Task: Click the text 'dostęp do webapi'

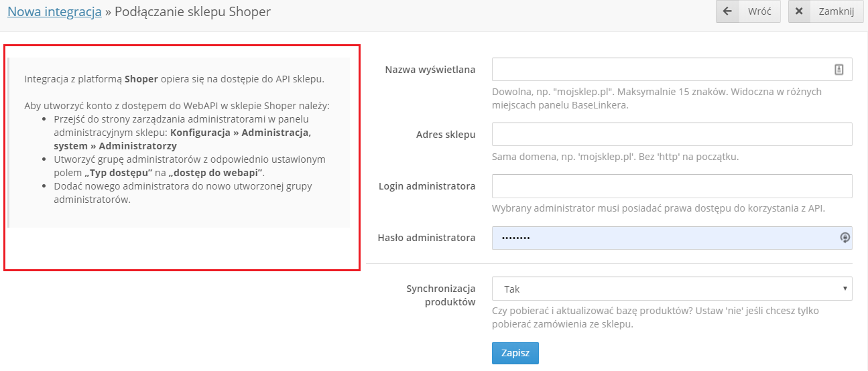Action: 217,172
